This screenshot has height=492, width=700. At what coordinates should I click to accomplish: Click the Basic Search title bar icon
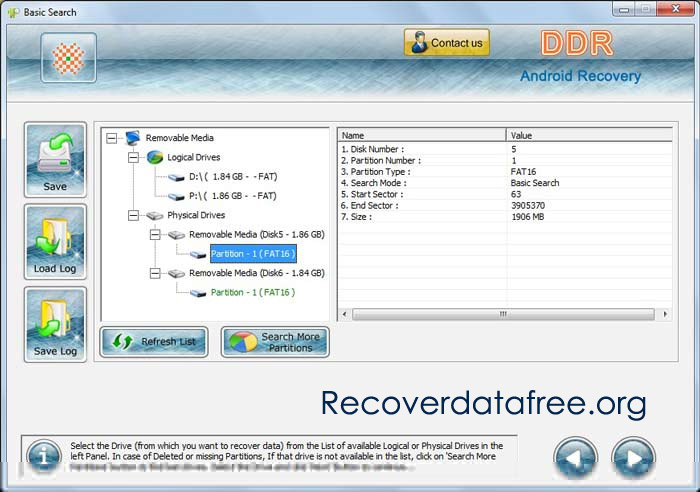(x=13, y=13)
